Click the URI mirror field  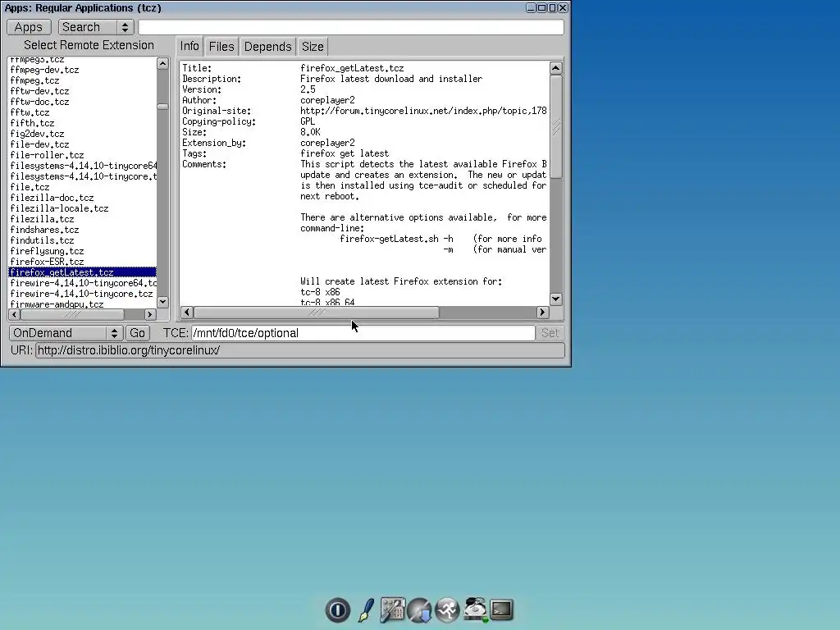tap(300, 350)
